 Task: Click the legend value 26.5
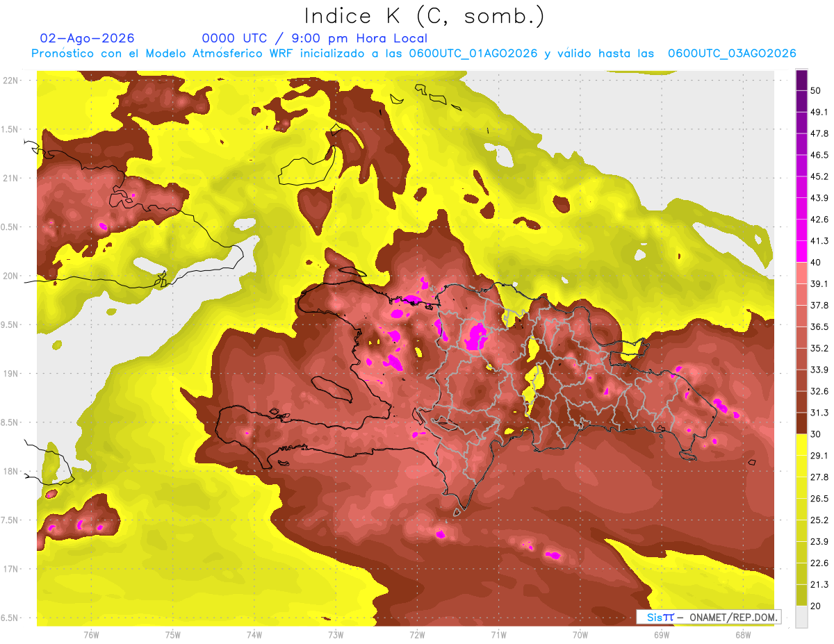coord(819,499)
